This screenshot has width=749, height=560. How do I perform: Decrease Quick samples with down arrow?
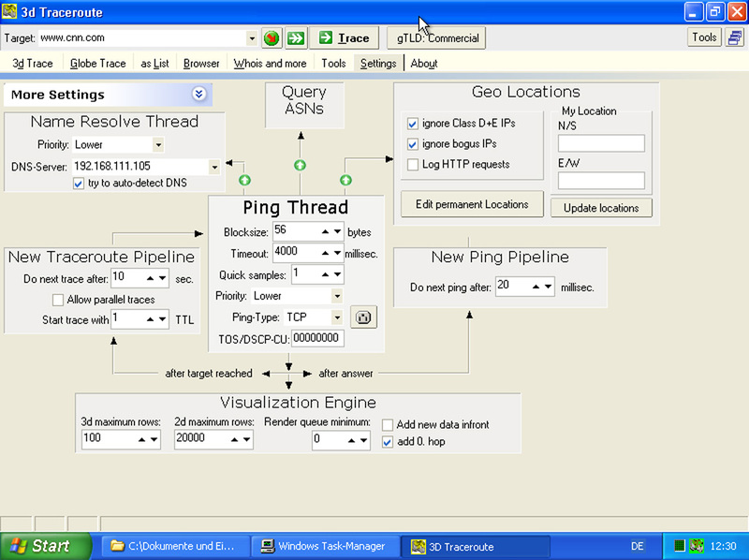pyautogui.click(x=337, y=274)
